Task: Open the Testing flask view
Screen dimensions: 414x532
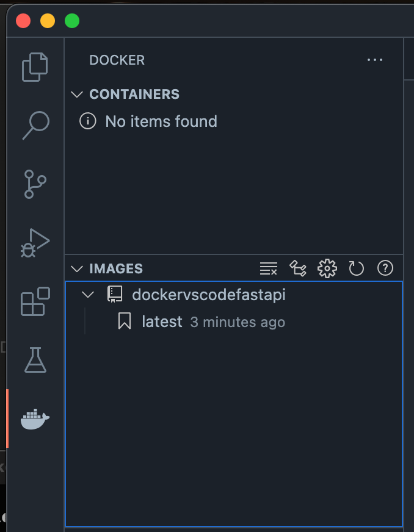Action: pos(35,359)
